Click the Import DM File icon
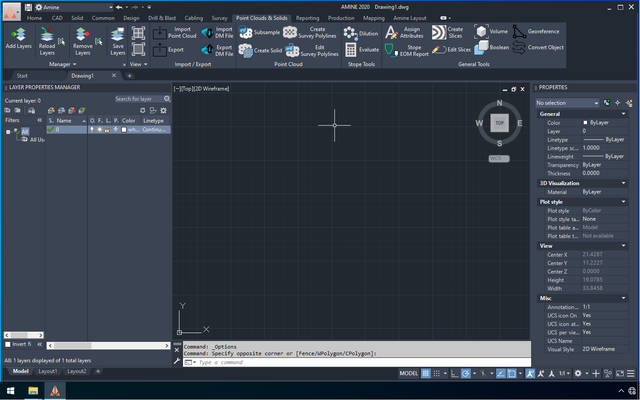Viewport: 640px width, 400px height. 207,33
